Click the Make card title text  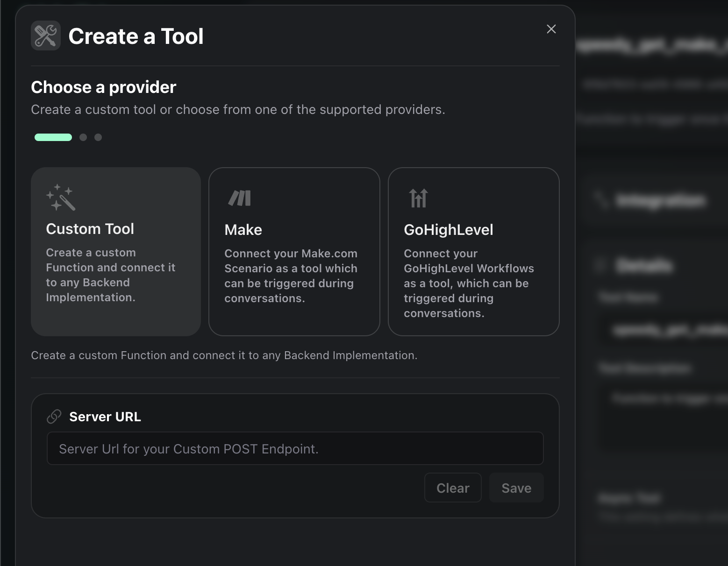(x=243, y=230)
